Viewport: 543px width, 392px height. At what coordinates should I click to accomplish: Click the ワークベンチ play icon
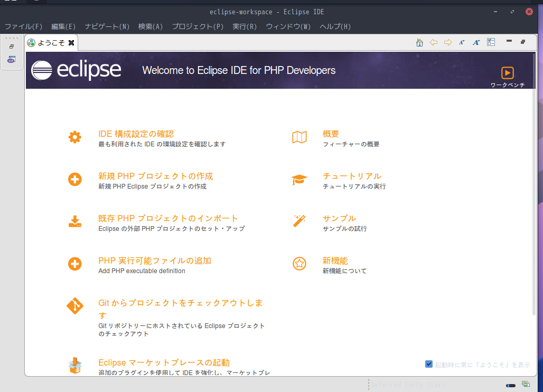pos(507,73)
